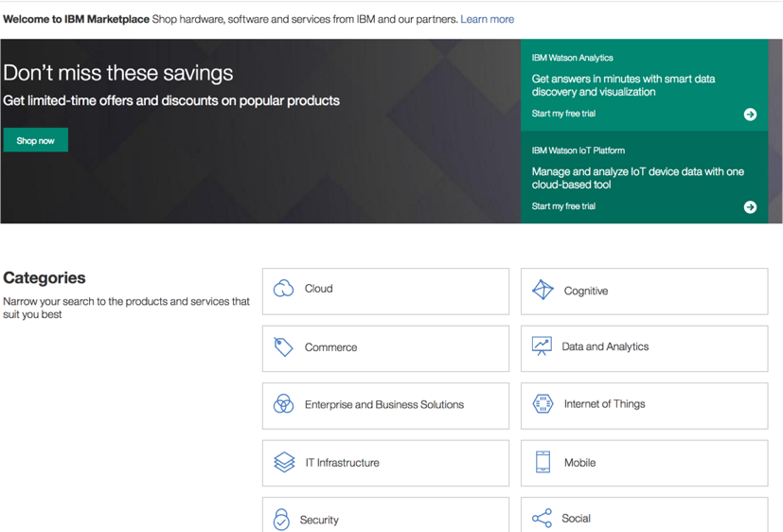Open the Cloud category label
This screenshot has height=532, width=783.
pos(318,289)
